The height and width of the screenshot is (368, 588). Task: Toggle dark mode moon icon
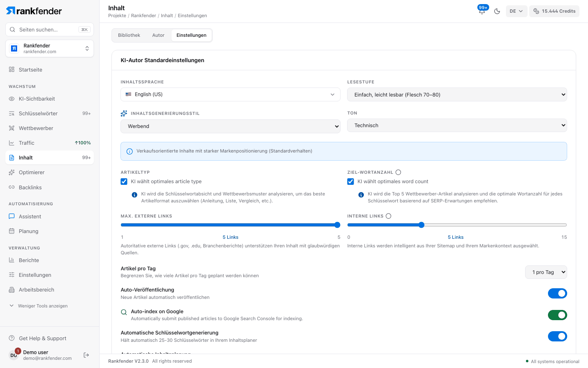[497, 11]
